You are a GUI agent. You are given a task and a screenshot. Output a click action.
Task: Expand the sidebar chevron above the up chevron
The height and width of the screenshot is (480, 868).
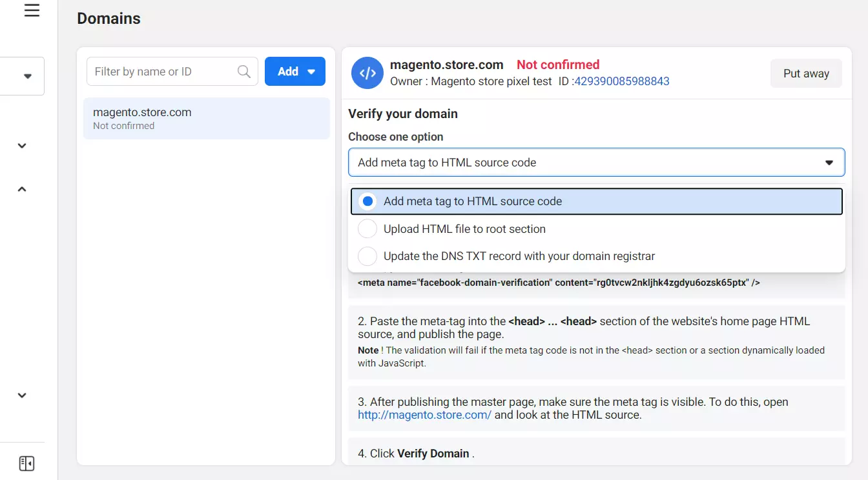coord(22,146)
